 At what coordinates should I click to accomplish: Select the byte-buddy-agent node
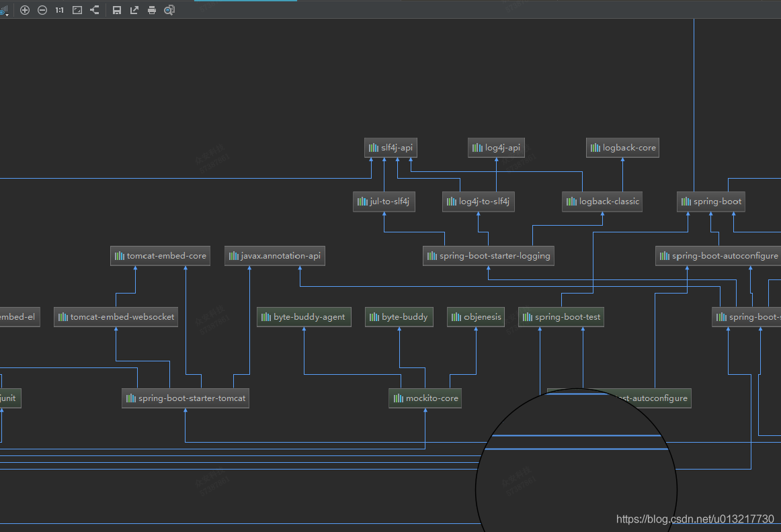(304, 317)
